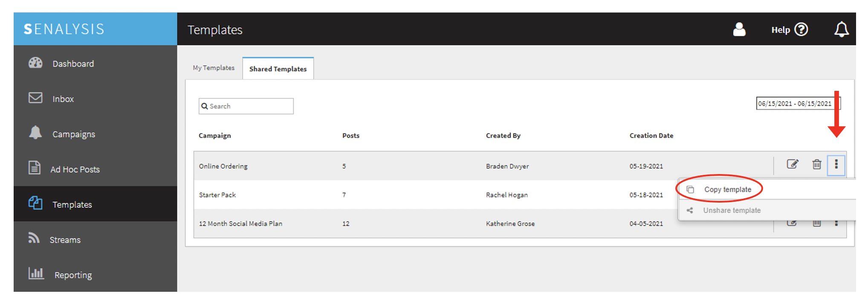Click creation date 04-05-2021
The width and height of the screenshot is (868, 308).
point(646,224)
